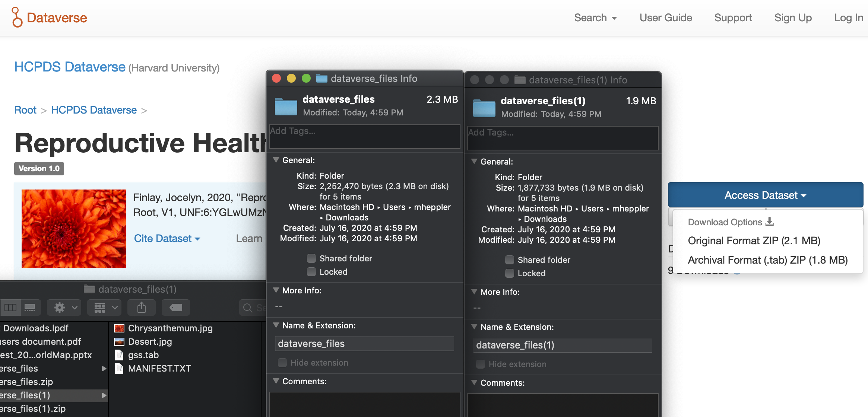Close the dataverse_files Info window
Screen dimensions: 868x417
tap(276, 78)
